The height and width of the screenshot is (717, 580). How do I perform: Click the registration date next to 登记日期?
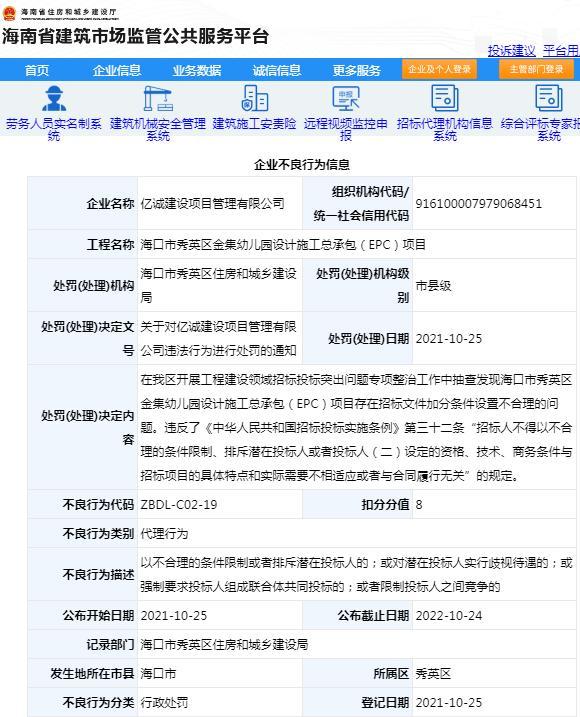(x=449, y=703)
